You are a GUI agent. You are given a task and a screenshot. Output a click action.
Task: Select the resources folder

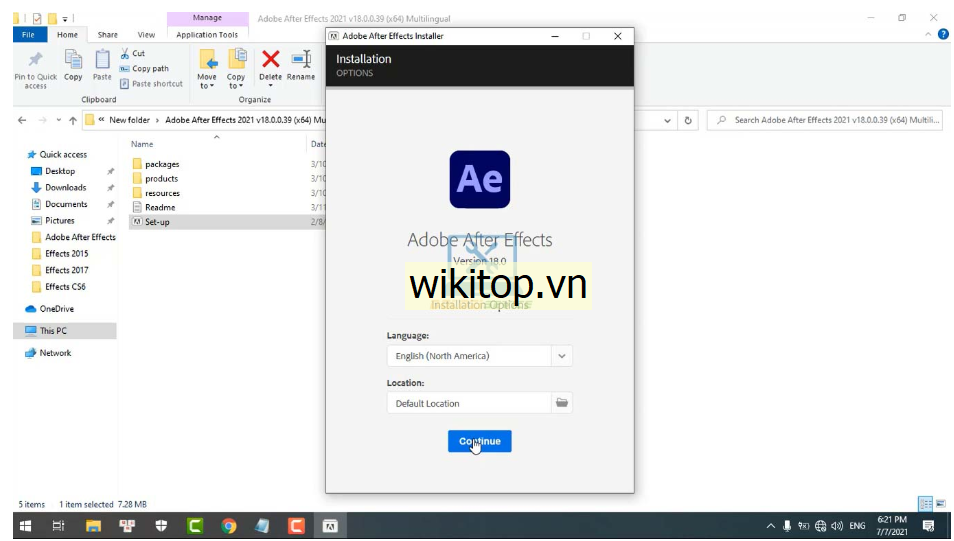[x=162, y=193]
